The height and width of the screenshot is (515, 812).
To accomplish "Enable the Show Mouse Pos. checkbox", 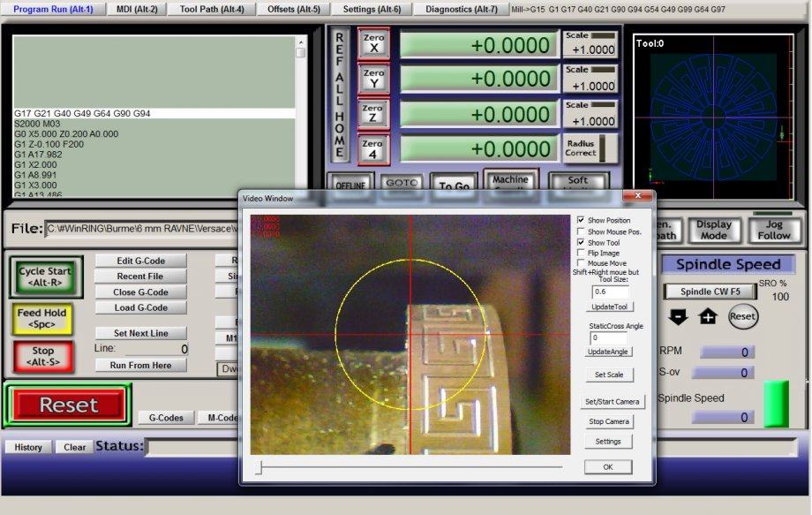I will 580,231.
